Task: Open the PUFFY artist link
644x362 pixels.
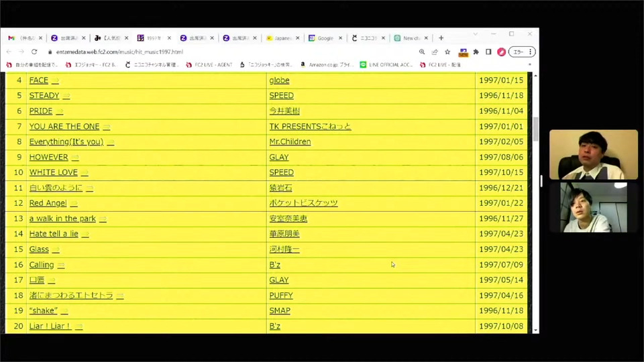Action: [281, 296]
